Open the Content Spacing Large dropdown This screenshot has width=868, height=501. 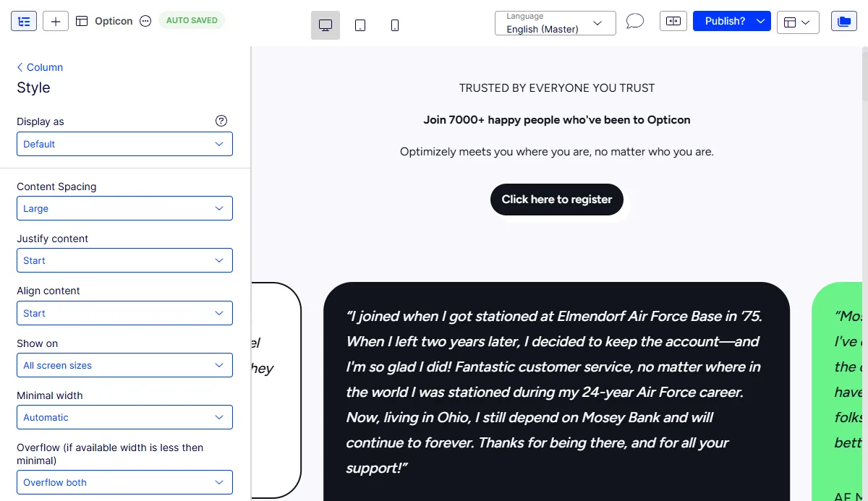124,208
